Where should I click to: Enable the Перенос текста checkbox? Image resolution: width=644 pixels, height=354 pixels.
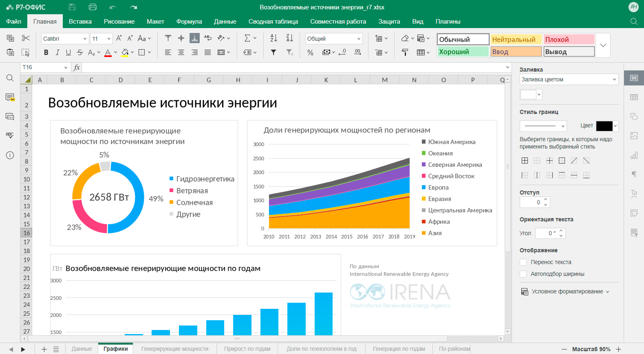523,262
